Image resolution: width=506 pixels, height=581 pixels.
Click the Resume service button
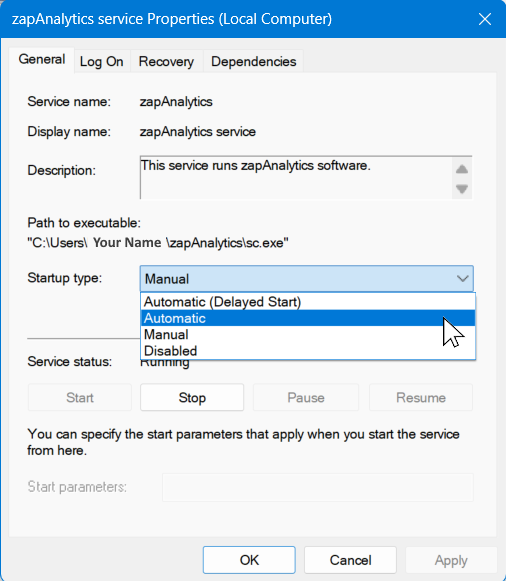pos(421,398)
